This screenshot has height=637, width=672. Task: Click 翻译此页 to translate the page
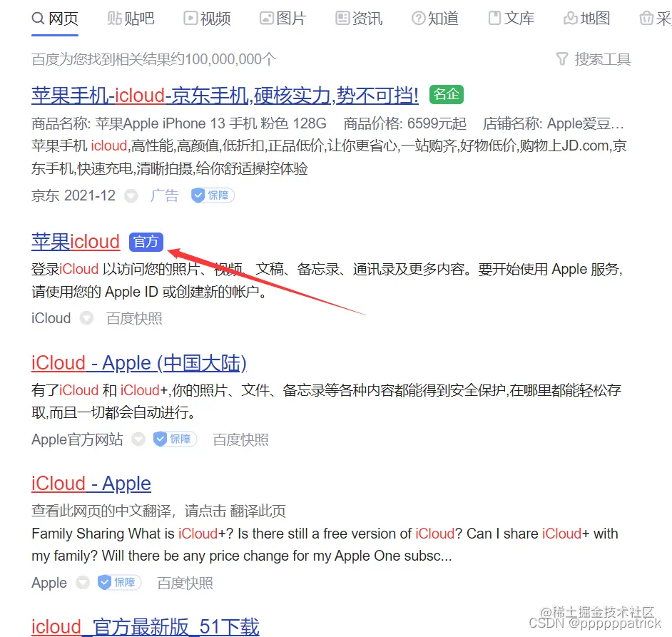[258, 511]
